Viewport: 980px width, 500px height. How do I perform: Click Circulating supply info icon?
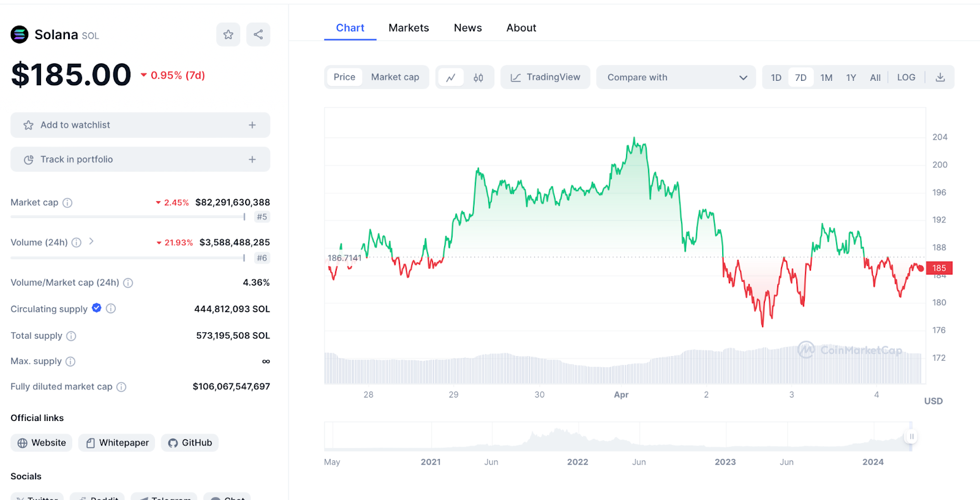[111, 308]
